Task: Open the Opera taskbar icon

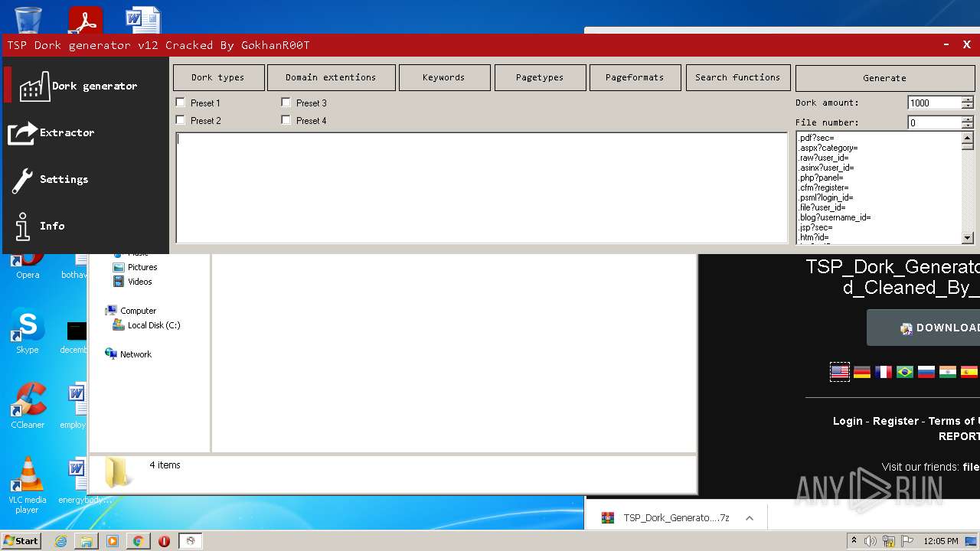Action: pyautogui.click(x=164, y=541)
